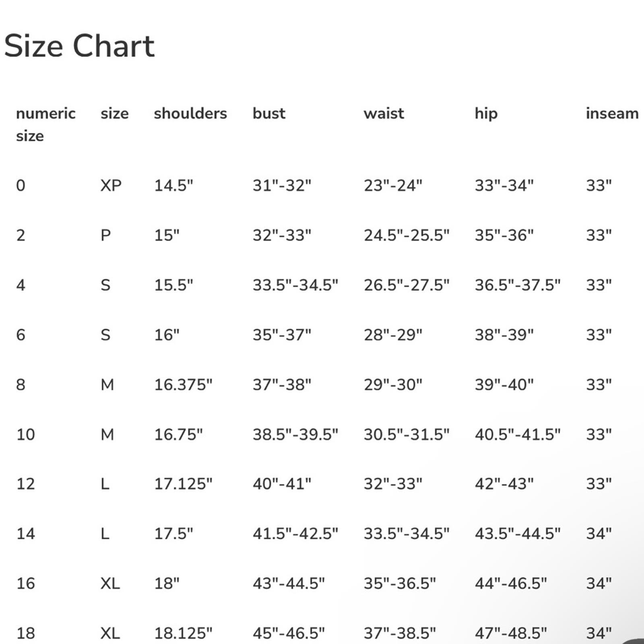This screenshot has height=644, width=644.
Task: Select hip value 47"-48.5"
Action: (x=511, y=633)
